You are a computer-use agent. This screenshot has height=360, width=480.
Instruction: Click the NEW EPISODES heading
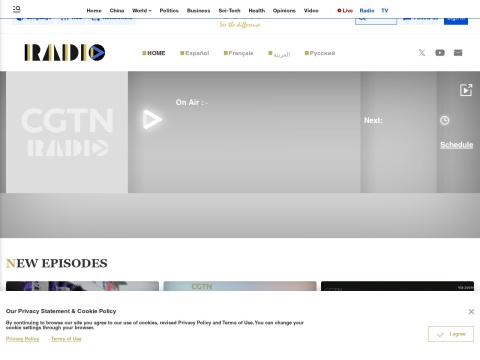click(x=57, y=263)
